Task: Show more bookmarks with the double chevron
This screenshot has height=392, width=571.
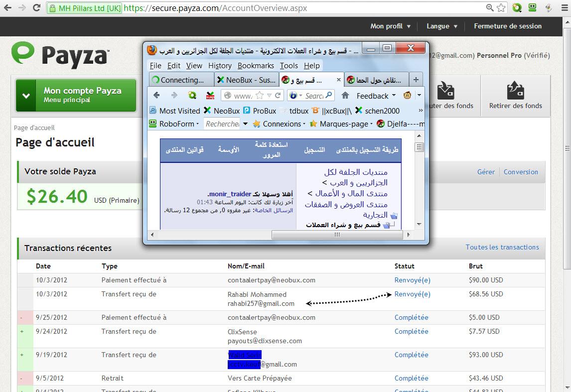Action: (421, 110)
